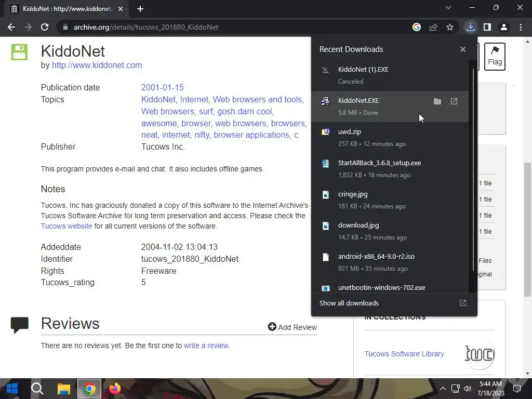Click android-x86_64-9.0-r2.iso entry name

pyautogui.click(x=376, y=257)
